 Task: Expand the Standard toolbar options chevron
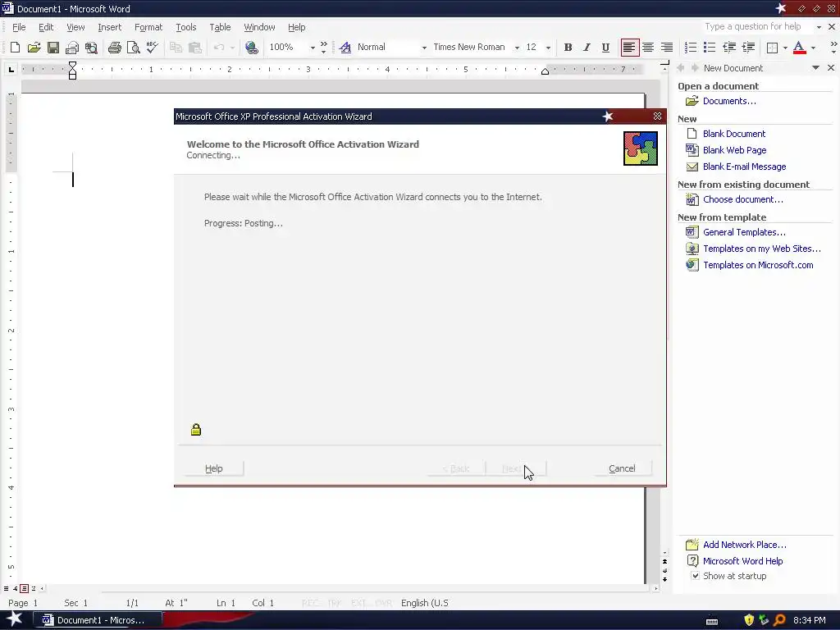323,47
